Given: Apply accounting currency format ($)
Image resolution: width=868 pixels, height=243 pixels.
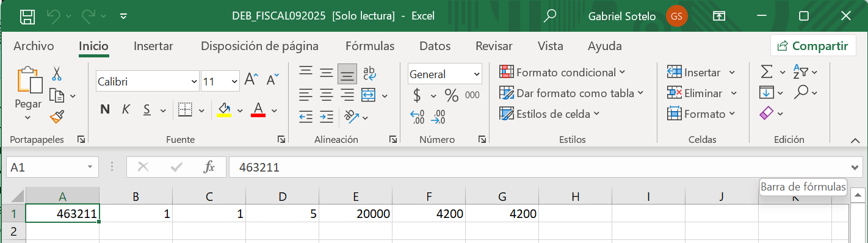Looking at the screenshot, I should (418, 95).
